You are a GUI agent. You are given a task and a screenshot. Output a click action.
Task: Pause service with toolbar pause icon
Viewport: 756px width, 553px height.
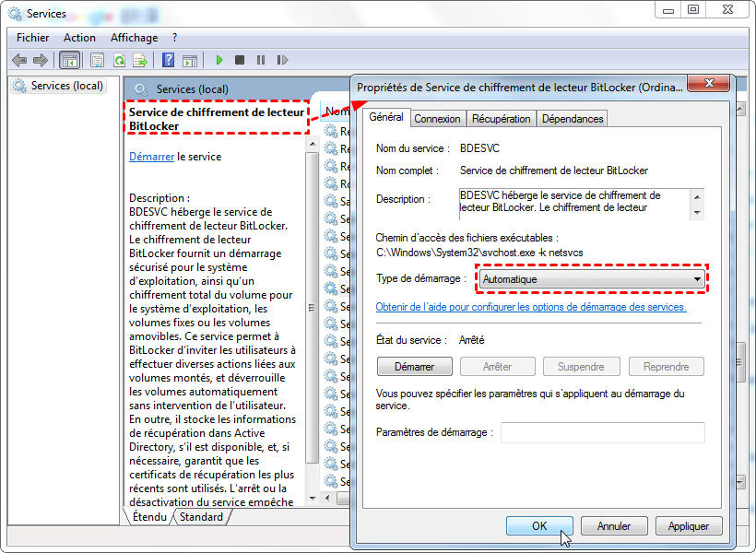[261, 60]
